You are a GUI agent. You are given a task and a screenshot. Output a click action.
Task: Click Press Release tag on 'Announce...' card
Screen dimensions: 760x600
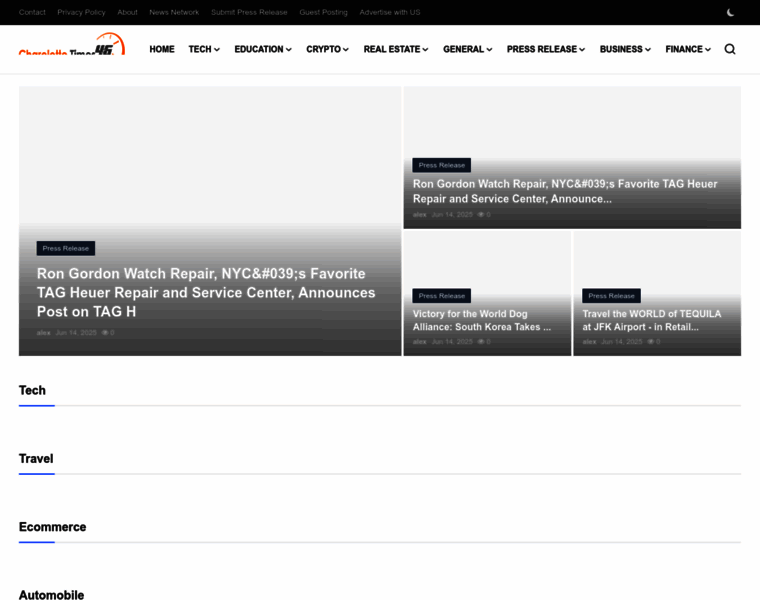(x=442, y=165)
